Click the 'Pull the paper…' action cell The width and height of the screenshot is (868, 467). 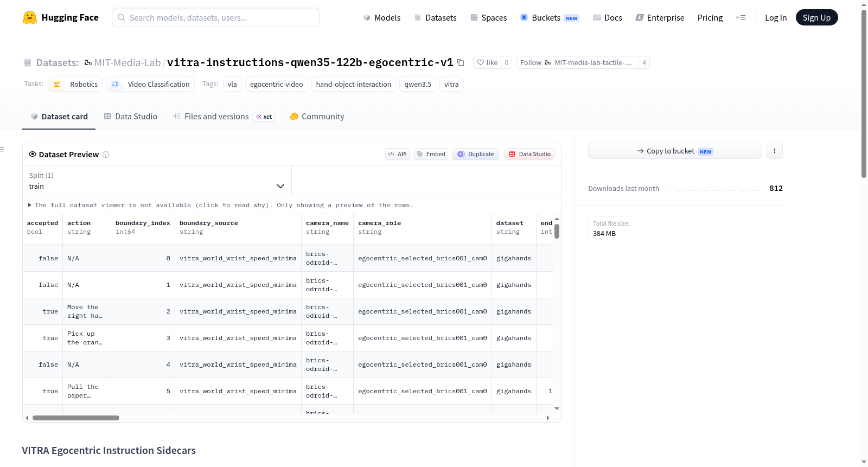click(87, 391)
